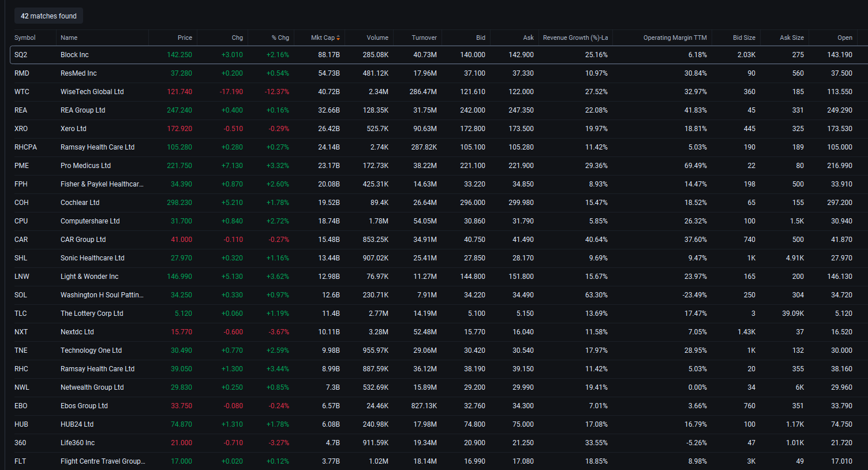This screenshot has height=470, width=868.
Task: Click the Ask column header
Action: click(x=529, y=38)
